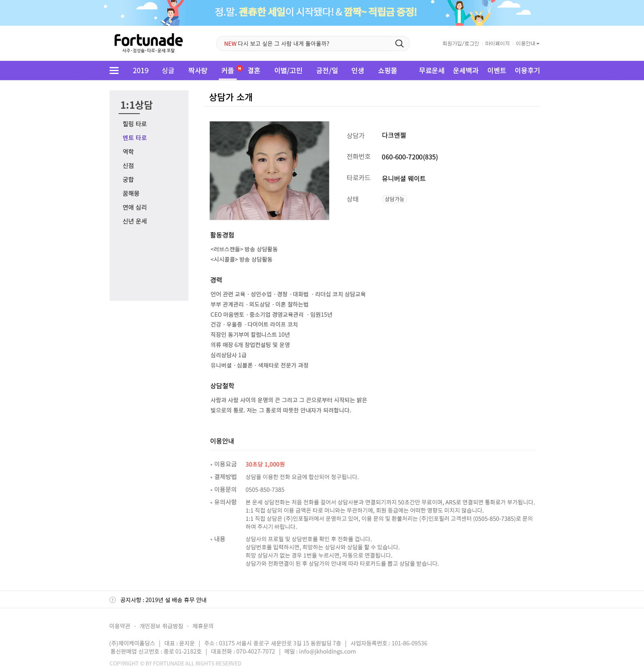The width and height of the screenshot is (644, 672).
Task: Open 이용약관 footer link
Action: [119, 626]
